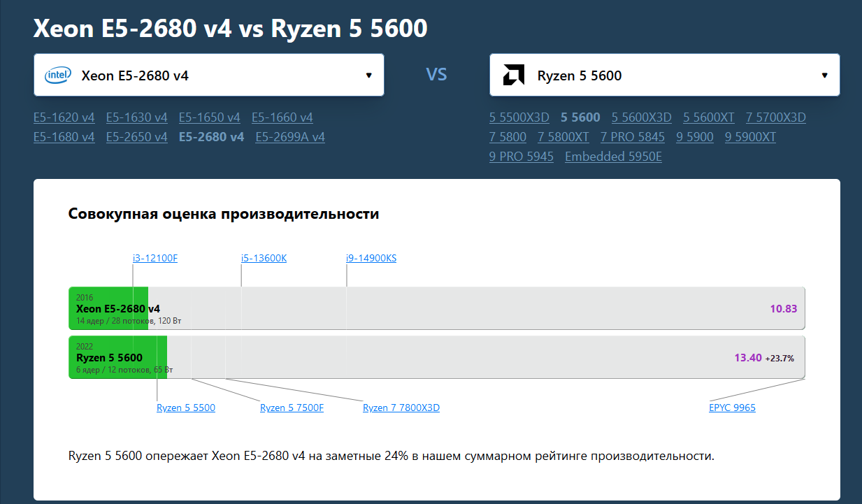The height and width of the screenshot is (504, 862).
Task: Click the VS label between selectors
Action: [436, 74]
